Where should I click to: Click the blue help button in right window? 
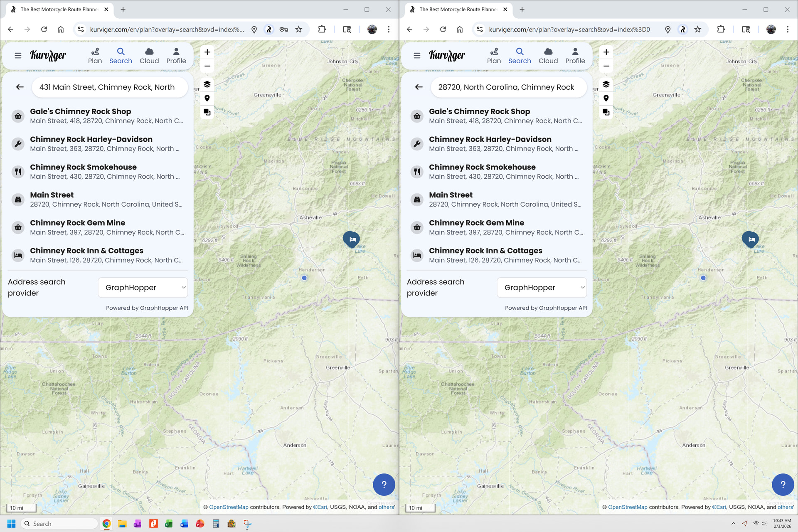pyautogui.click(x=783, y=484)
